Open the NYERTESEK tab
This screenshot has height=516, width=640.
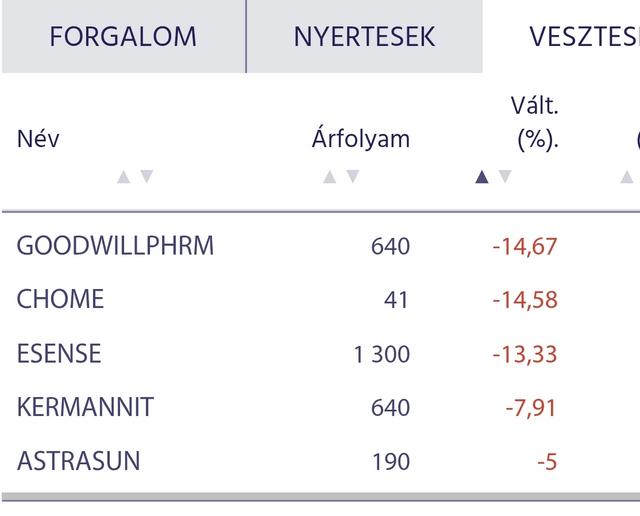pyautogui.click(x=364, y=37)
